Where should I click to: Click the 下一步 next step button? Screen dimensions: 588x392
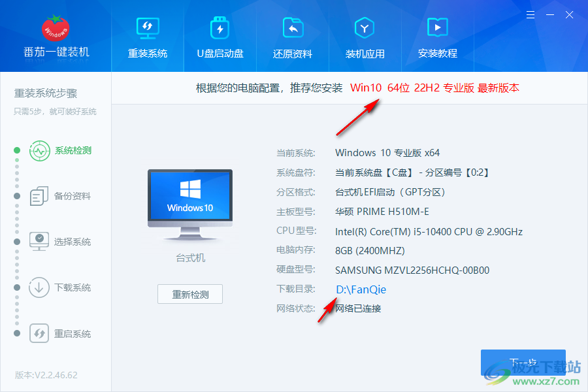(x=523, y=363)
